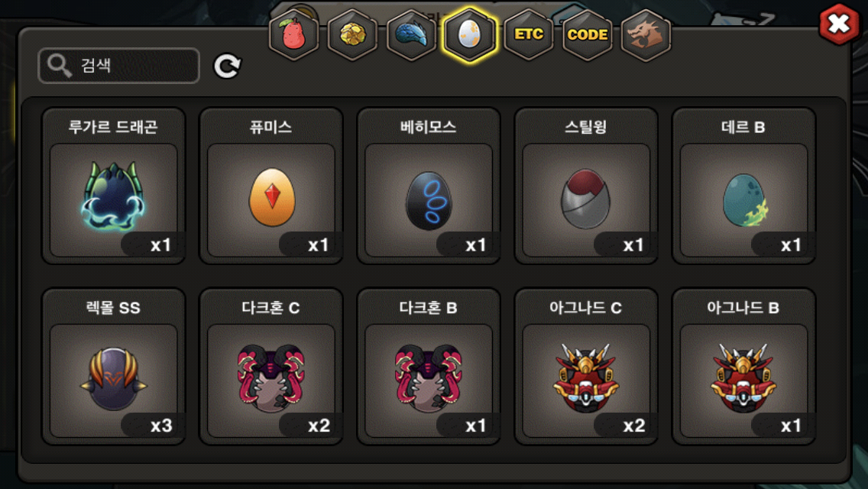Choose the 아그나드 B egg

pyautogui.click(x=743, y=366)
